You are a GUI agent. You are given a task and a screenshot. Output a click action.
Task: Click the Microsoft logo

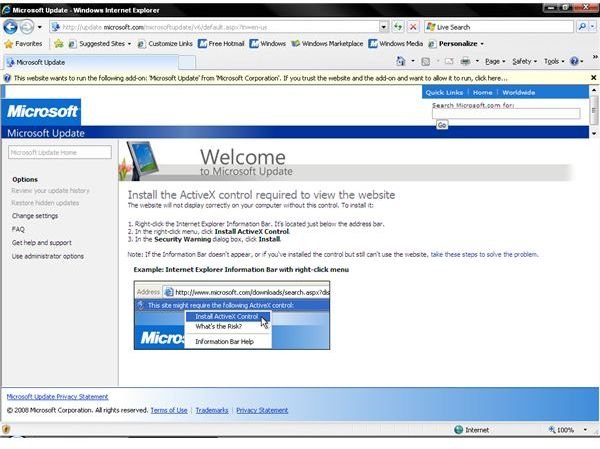(x=41, y=111)
